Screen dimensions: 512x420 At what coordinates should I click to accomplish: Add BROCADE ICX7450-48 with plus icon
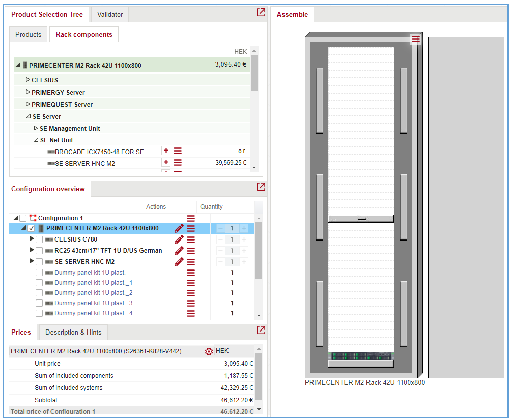pos(166,151)
